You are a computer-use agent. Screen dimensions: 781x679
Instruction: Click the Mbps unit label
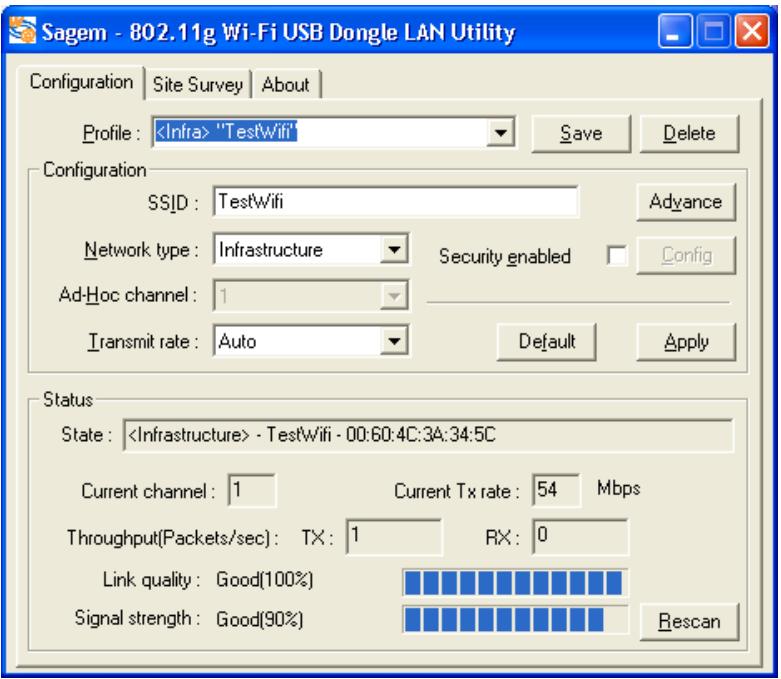tap(618, 488)
